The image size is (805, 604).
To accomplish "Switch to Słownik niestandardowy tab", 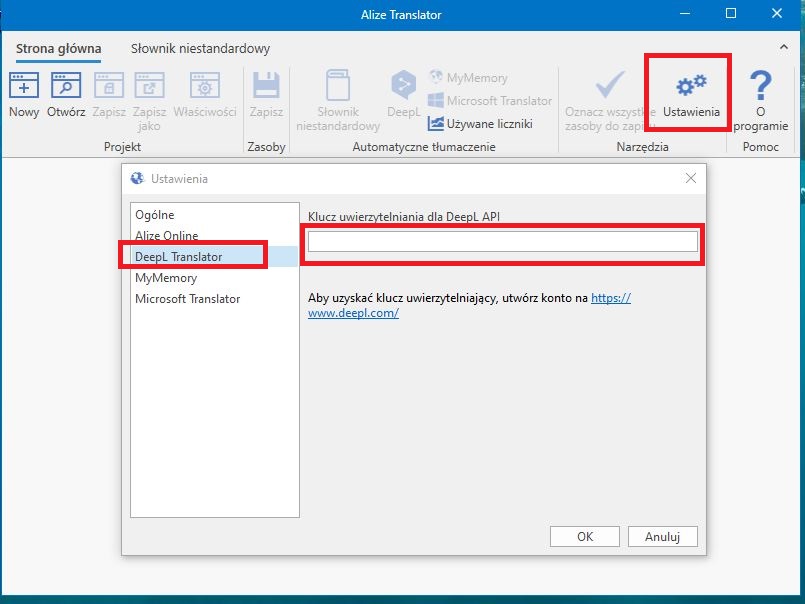I will (200, 49).
